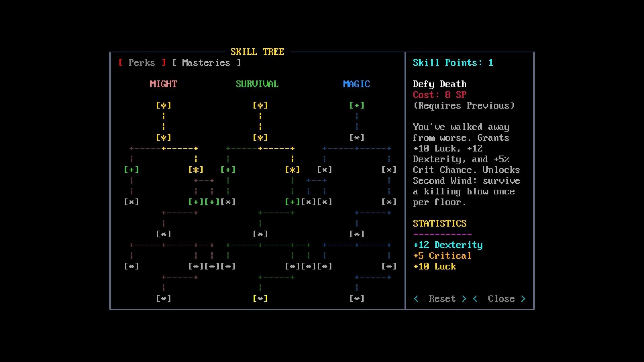Click the Defy Death perk title

(440, 84)
